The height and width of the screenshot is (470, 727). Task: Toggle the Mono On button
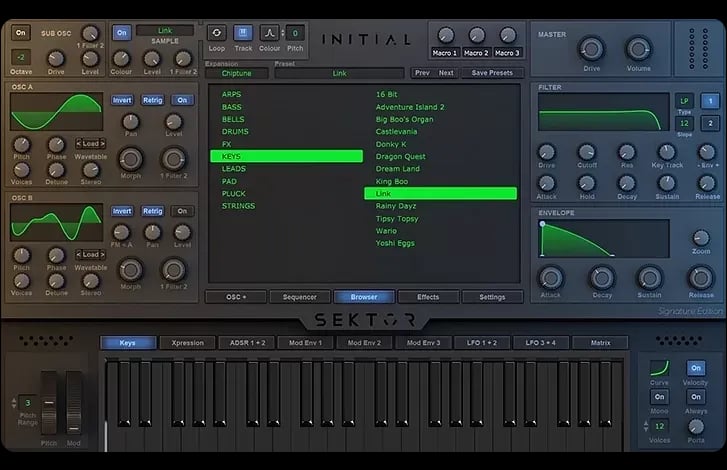659,397
